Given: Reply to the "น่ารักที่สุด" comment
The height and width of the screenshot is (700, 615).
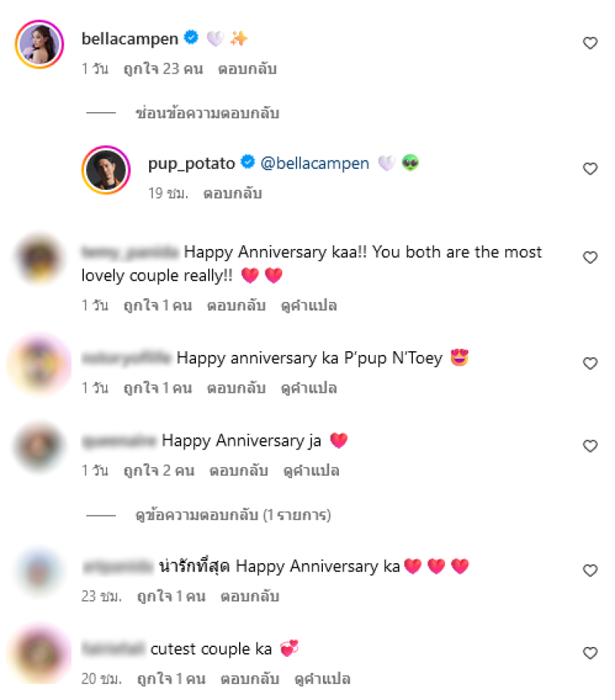Looking at the screenshot, I should click(x=250, y=596).
